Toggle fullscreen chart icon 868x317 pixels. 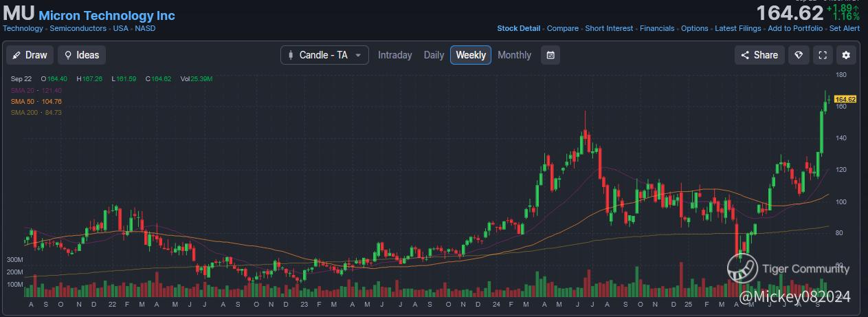pos(822,55)
